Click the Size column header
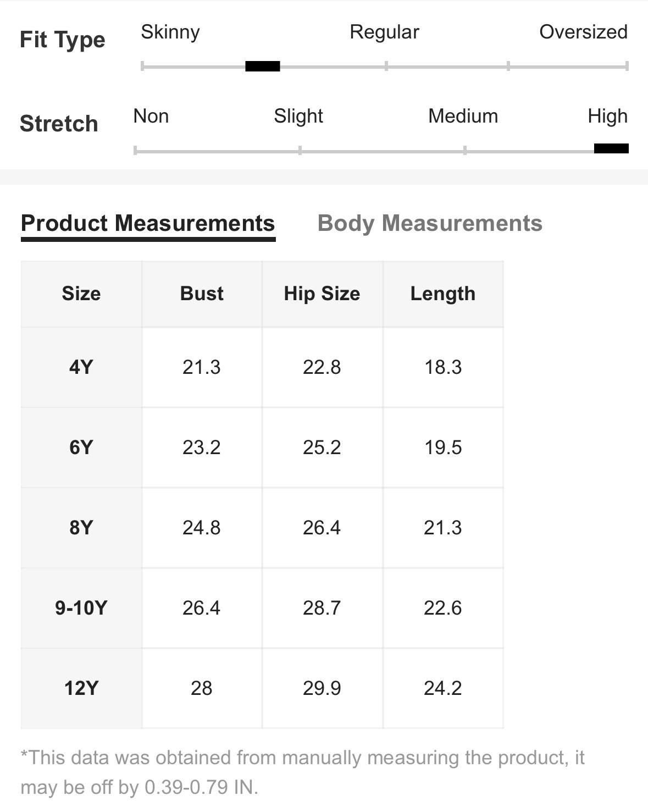 coord(81,294)
